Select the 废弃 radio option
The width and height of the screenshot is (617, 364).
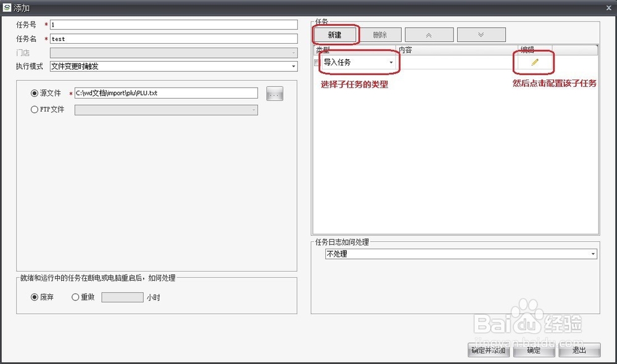click(34, 297)
